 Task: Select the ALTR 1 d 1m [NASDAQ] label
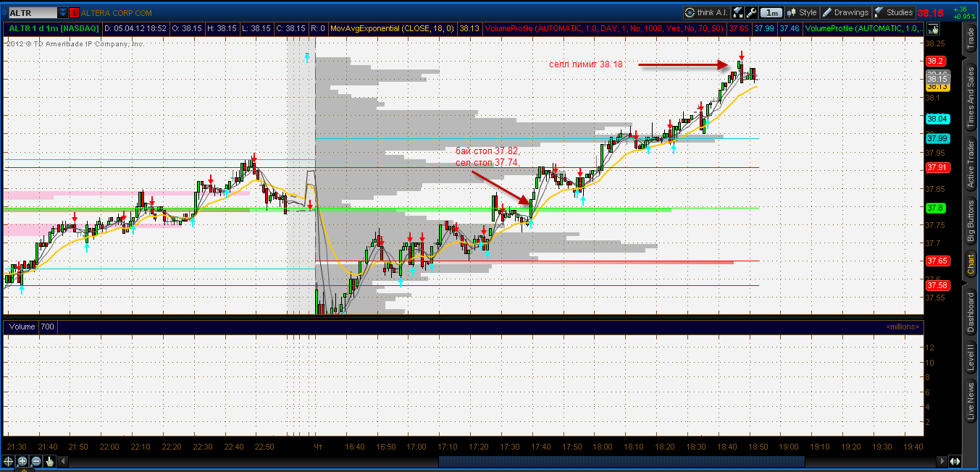pos(54,28)
